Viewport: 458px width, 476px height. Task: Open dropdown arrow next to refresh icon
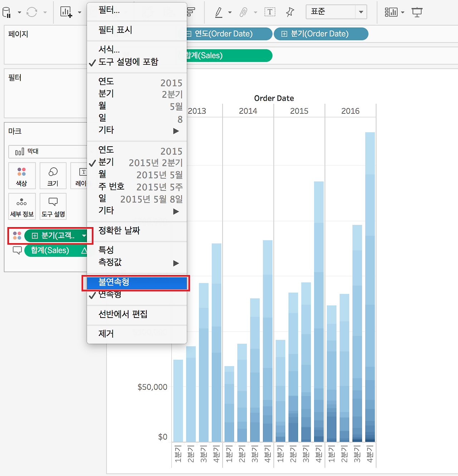tap(45, 13)
